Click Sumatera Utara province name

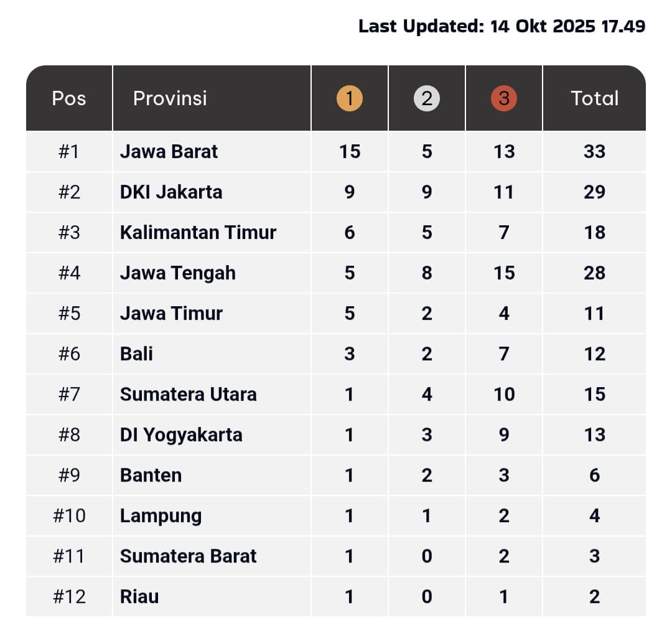point(188,394)
